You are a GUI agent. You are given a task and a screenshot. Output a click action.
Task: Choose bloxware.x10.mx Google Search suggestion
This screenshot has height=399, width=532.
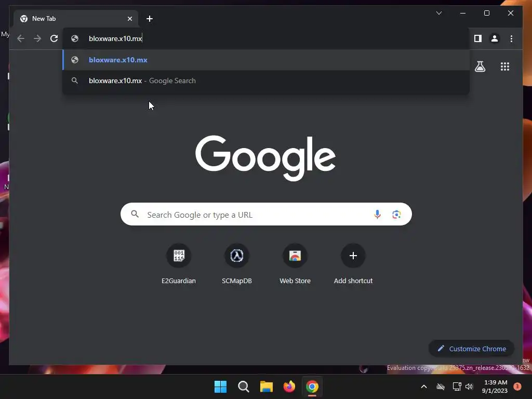(266, 81)
